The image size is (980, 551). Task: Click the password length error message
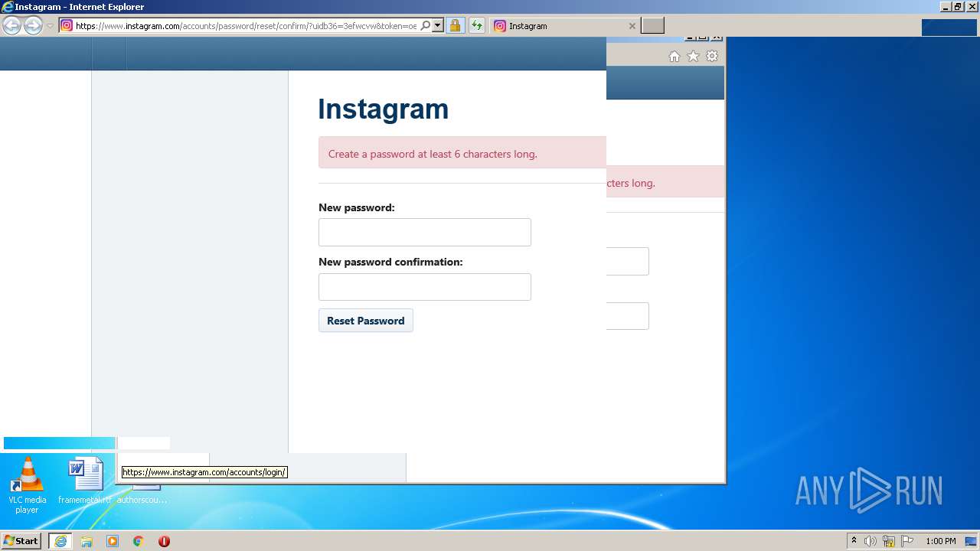(433, 154)
